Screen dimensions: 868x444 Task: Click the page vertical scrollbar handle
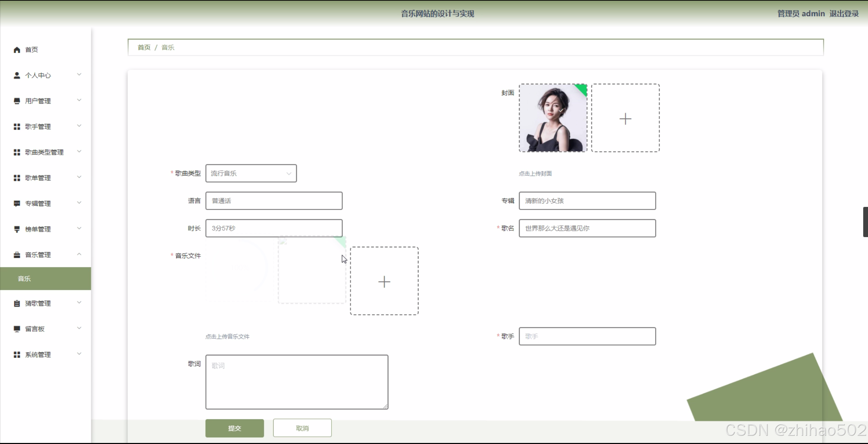click(866, 222)
